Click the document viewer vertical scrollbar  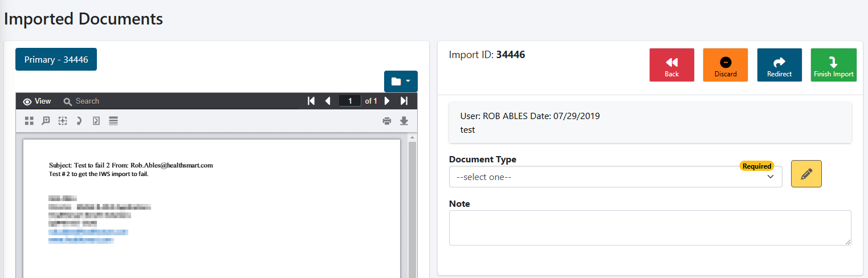(x=413, y=205)
